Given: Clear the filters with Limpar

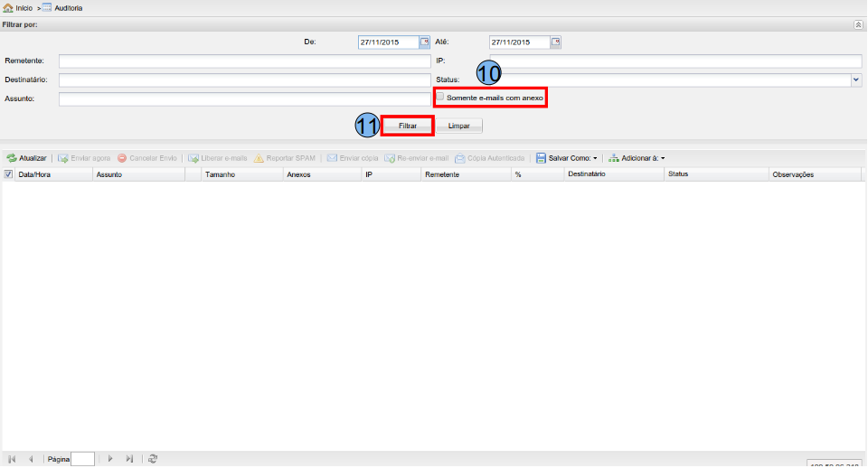Looking at the screenshot, I should click(x=459, y=126).
